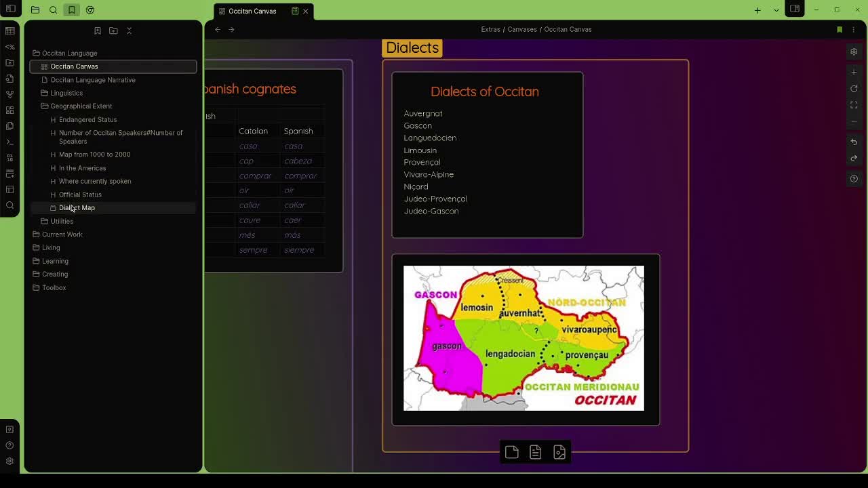Add media from vault to canvas
The image size is (868, 488).
(x=559, y=453)
